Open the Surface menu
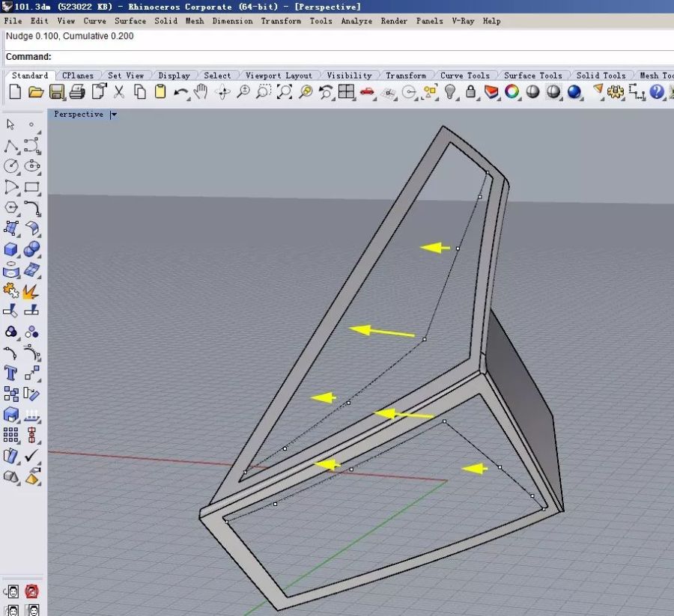 point(130,21)
